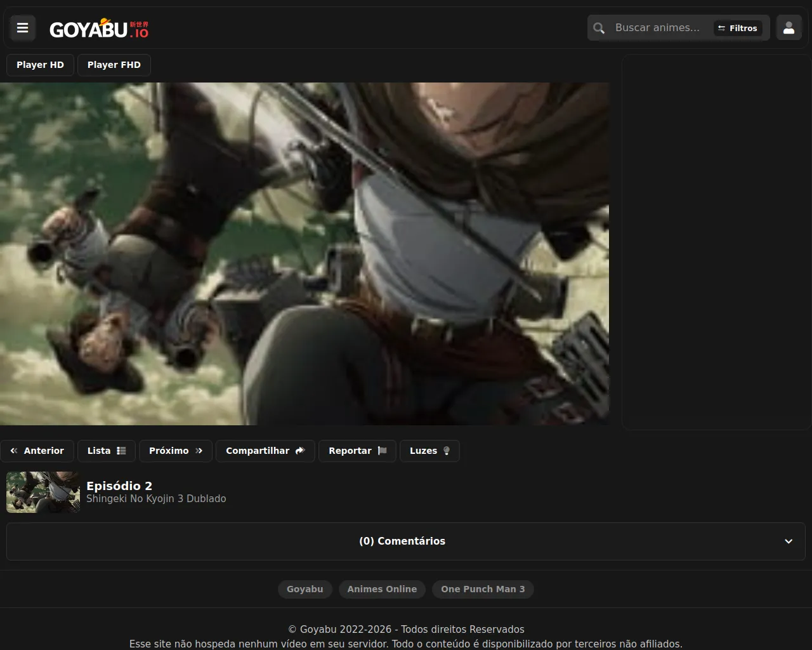Switch to Player FHD tab

(x=114, y=65)
